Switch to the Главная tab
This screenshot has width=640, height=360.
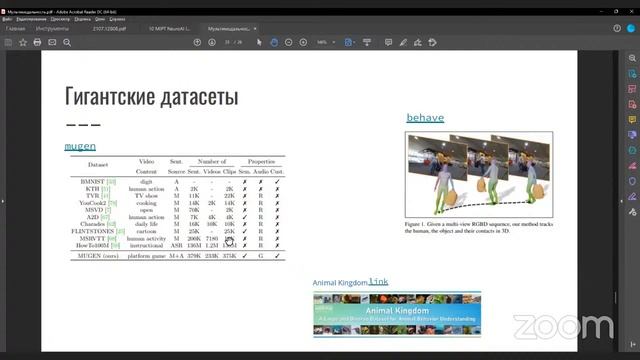pos(16,29)
